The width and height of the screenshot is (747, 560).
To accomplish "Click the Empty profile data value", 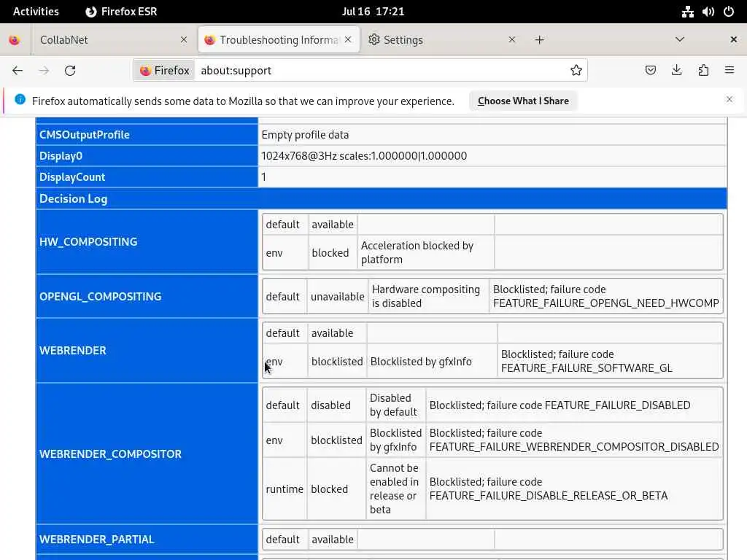I will [305, 135].
